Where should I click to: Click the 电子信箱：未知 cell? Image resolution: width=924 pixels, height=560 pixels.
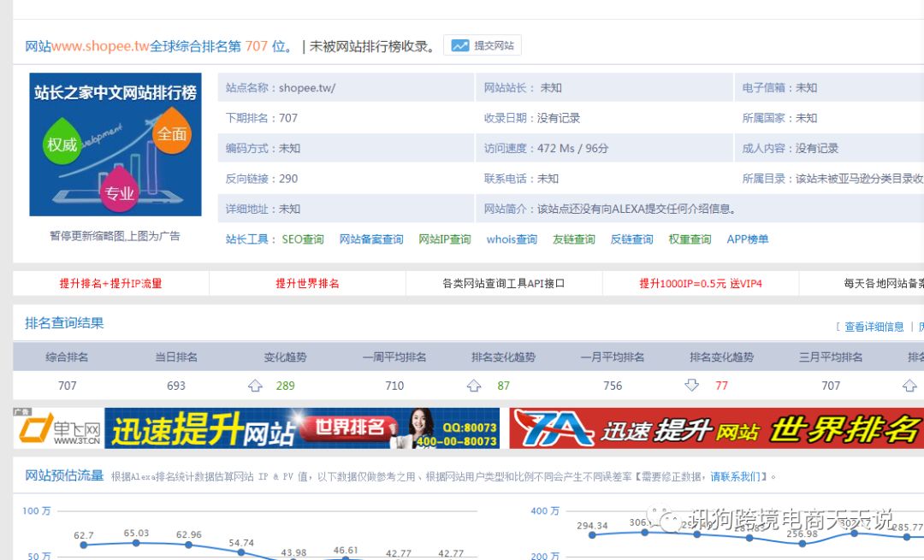coord(829,88)
